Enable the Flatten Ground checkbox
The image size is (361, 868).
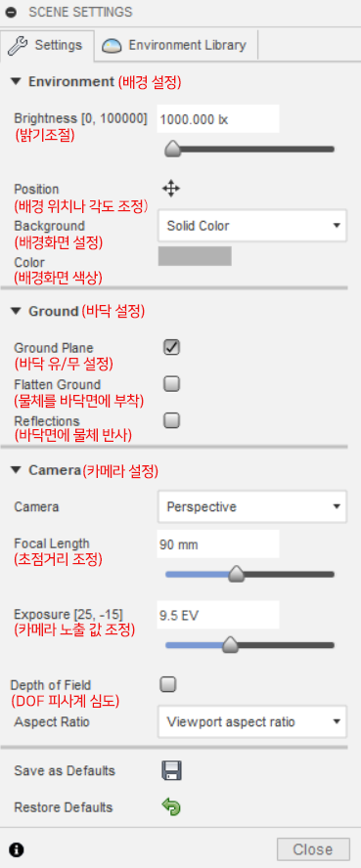[x=171, y=383]
